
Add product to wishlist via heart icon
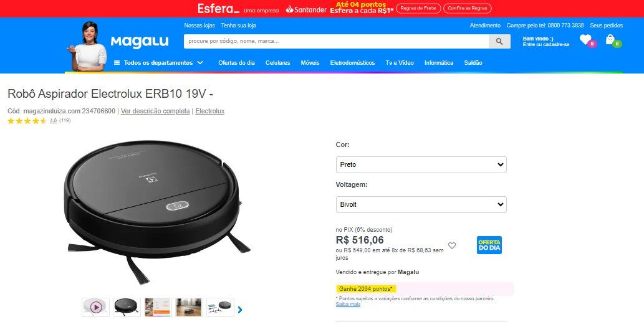(x=452, y=245)
